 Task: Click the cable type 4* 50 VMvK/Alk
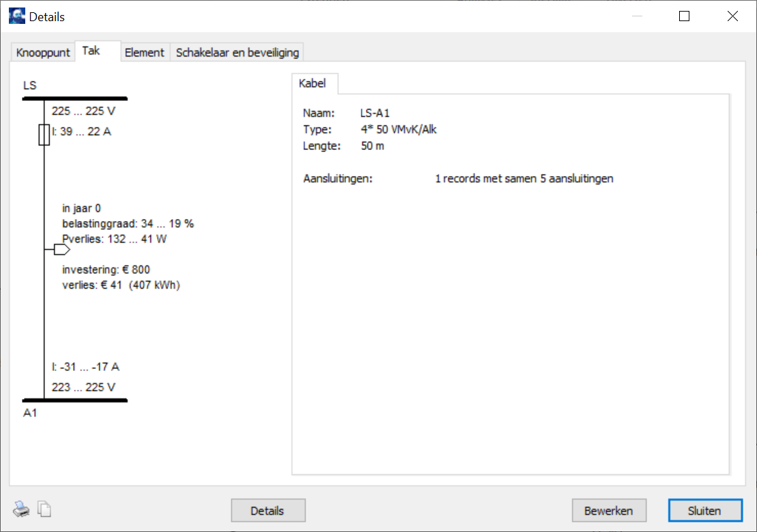coord(399,130)
